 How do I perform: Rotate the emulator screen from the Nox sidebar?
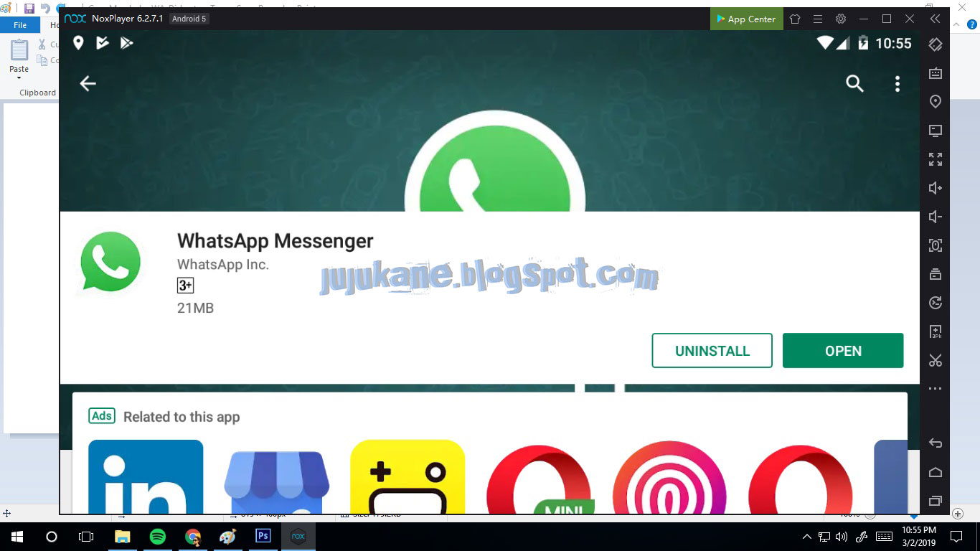point(936,44)
